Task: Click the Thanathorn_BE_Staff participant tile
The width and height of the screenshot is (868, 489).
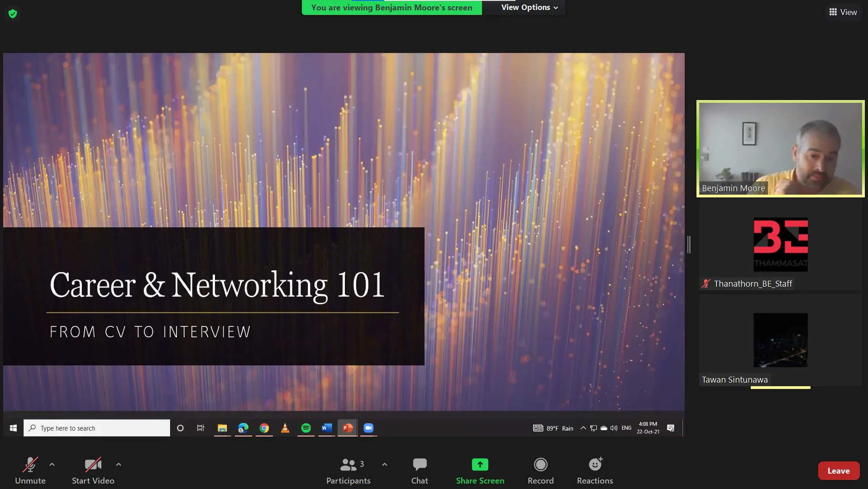Action: point(780,247)
